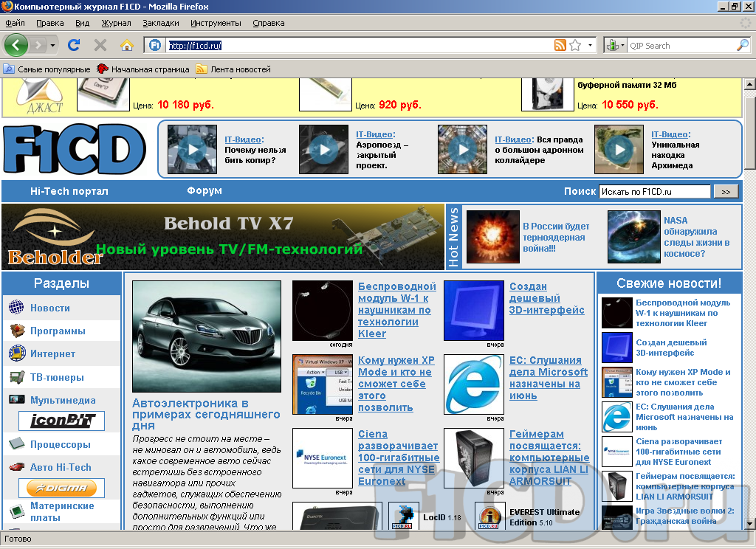Select the URL address bar field

[x=360, y=46]
